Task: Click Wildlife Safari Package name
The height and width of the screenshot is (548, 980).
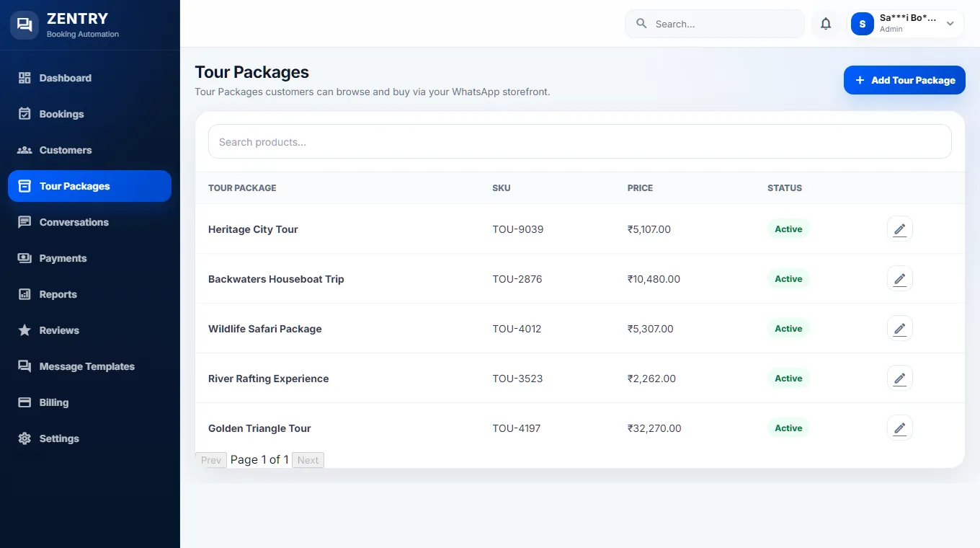Action: pyautogui.click(x=265, y=329)
